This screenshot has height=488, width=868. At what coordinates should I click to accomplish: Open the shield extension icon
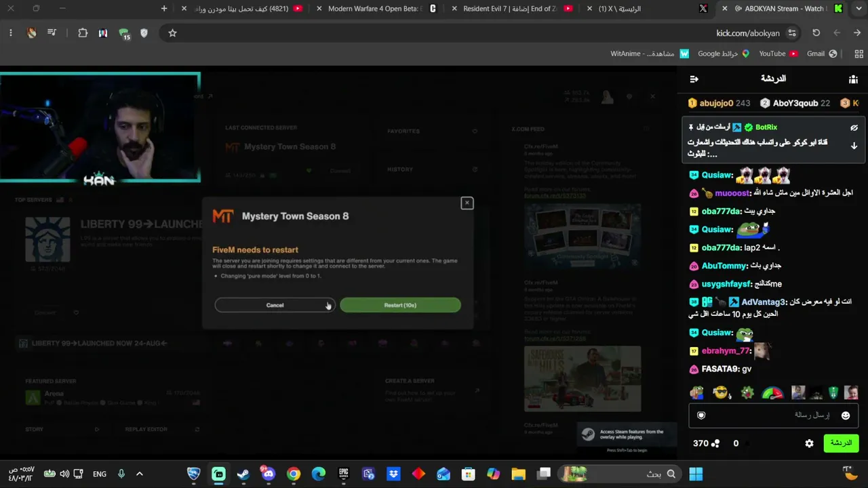point(144,33)
